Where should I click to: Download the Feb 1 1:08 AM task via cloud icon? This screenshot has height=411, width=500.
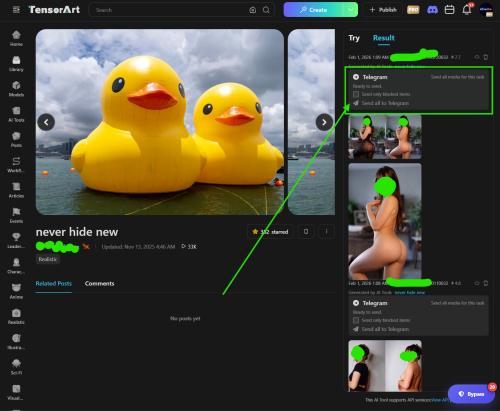(x=477, y=283)
